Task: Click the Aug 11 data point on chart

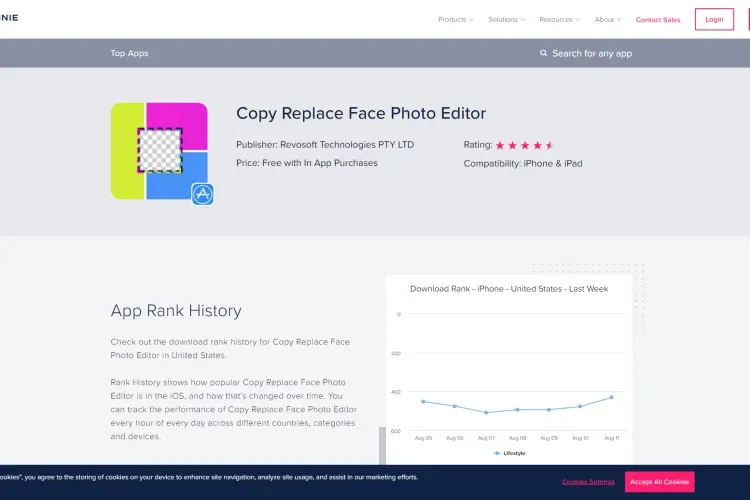Action: [x=612, y=397]
